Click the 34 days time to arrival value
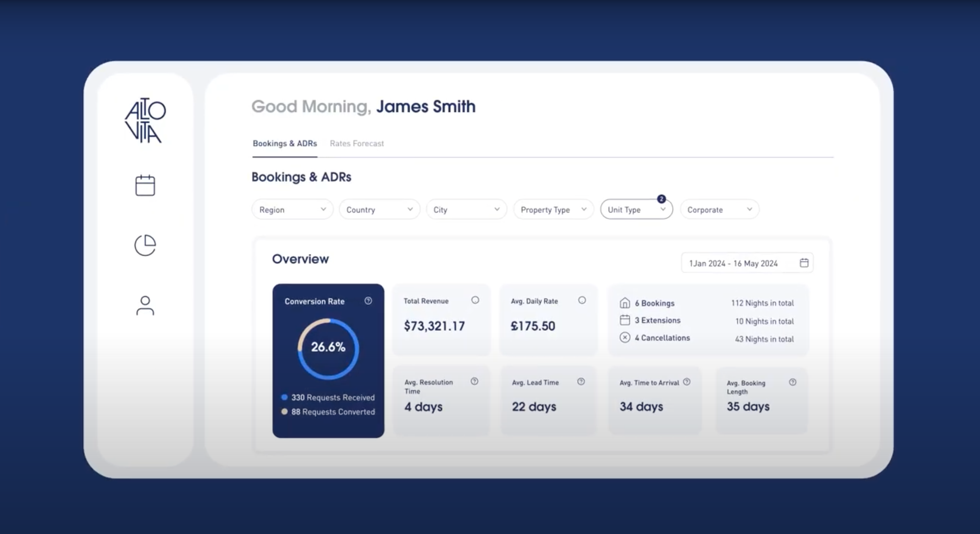 641,407
